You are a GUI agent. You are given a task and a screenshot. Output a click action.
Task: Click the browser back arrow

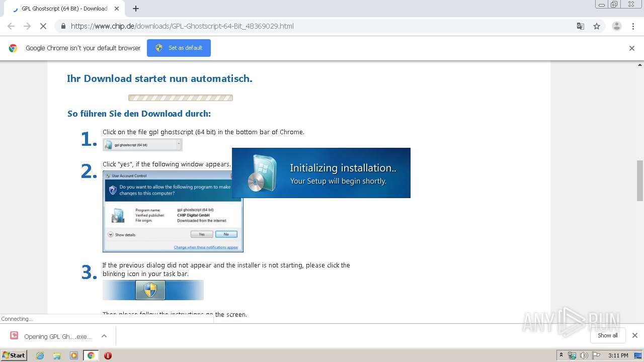tap(11, 26)
